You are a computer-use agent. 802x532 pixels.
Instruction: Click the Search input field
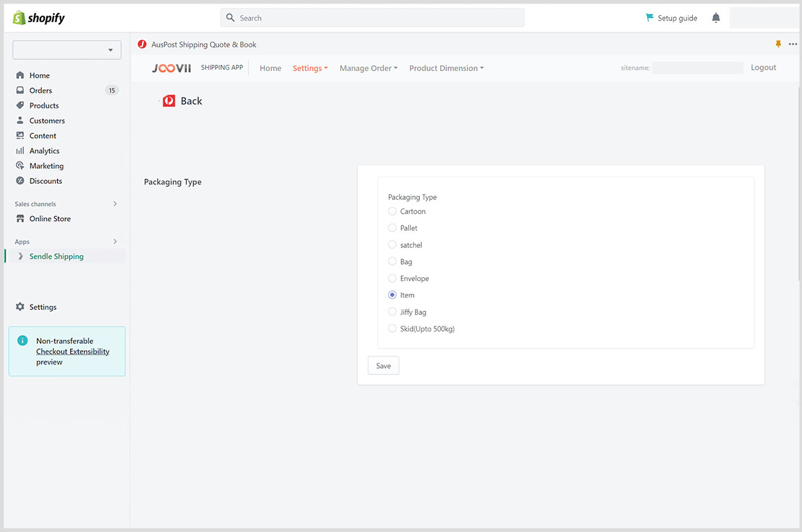click(372, 18)
